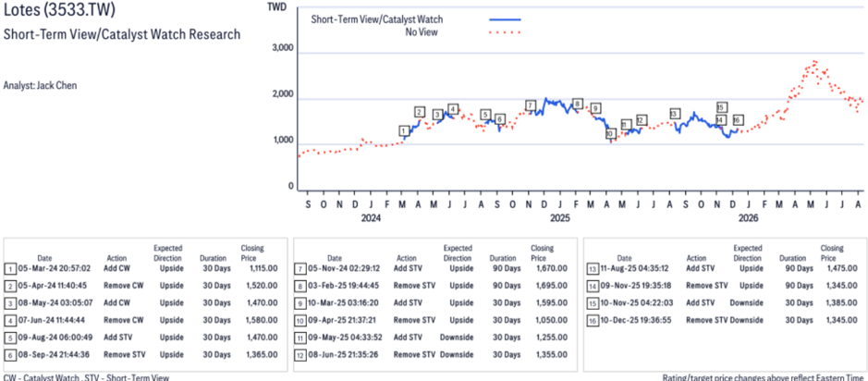Select chart marker 16 on the graph
The height and width of the screenshot is (381, 868).
(737, 120)
